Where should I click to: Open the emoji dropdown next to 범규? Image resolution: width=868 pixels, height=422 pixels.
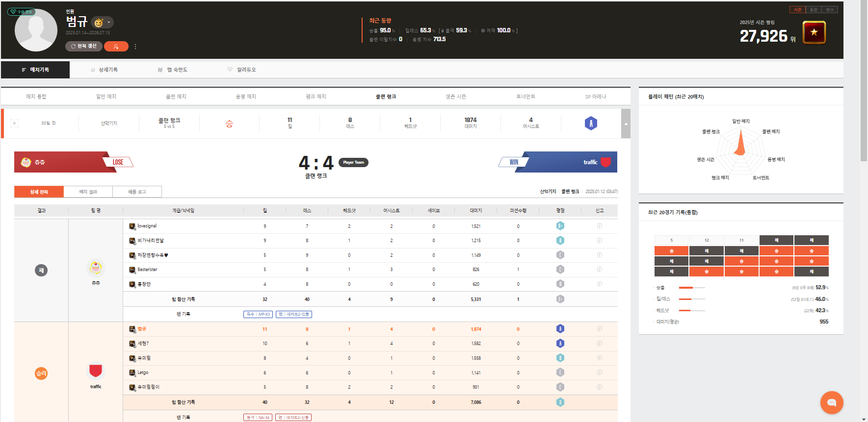pos(102,23)
